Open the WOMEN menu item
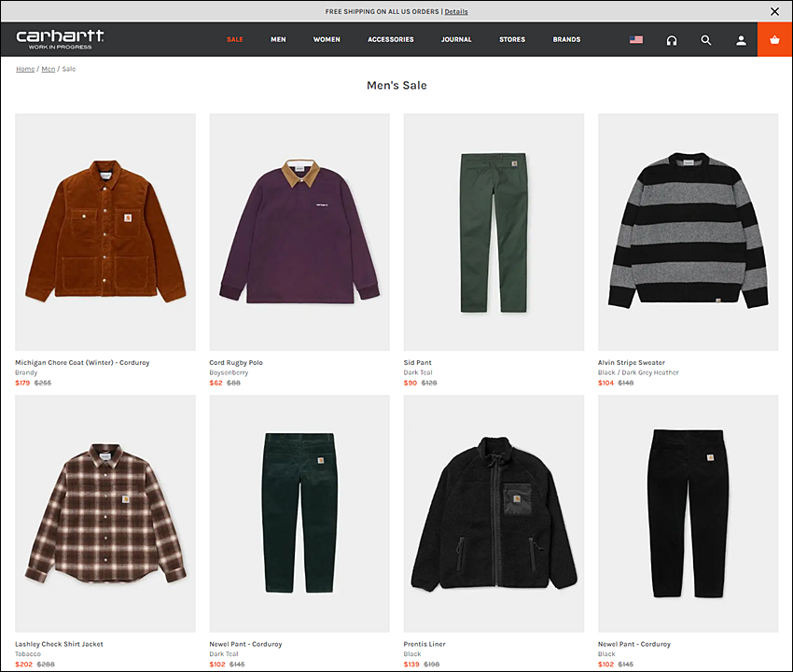The width and height of the screenshot is (793, 672). [327, 39]
